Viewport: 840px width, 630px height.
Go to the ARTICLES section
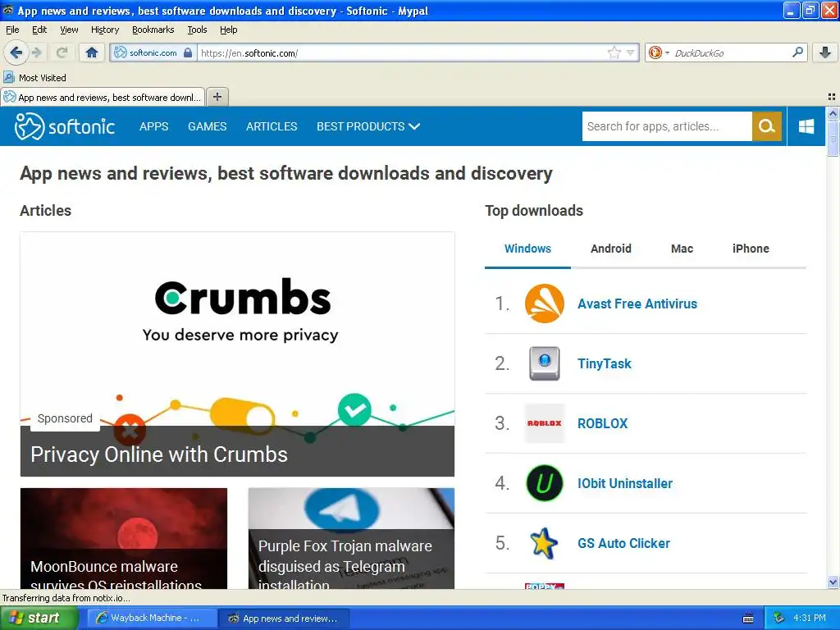[x=272, y=126]
